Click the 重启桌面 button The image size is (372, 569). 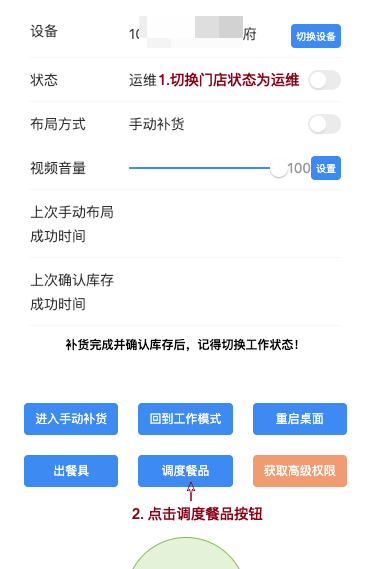coord(300,419)
